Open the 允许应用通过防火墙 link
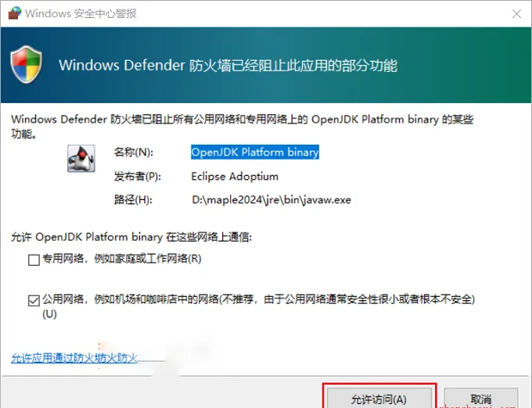 tap(74, 358)
